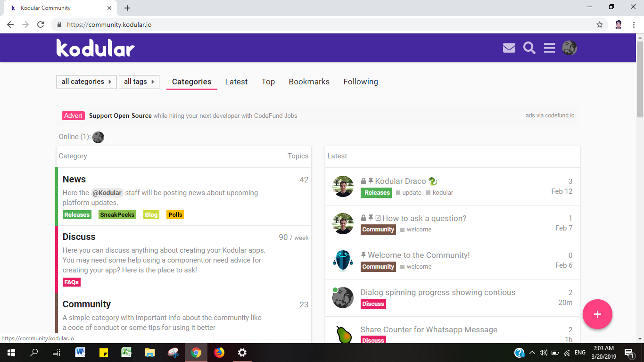
Task: Open the user avatar in purple header
Action: (x=570, y=48)
